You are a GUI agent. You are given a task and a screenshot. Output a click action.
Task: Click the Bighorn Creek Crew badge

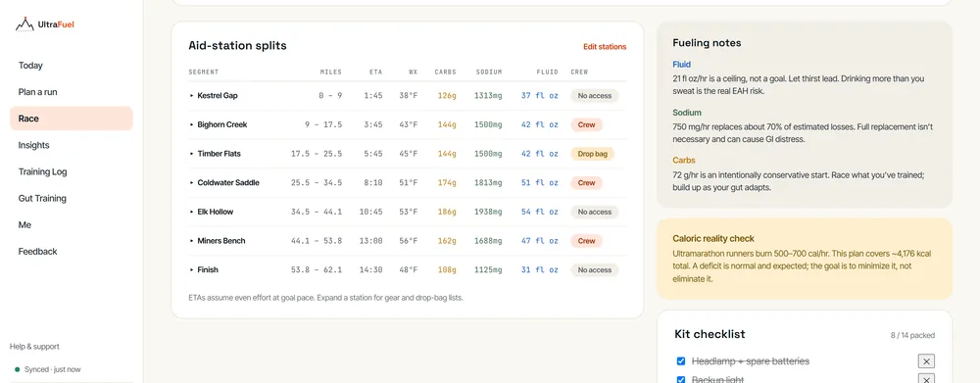[586, 124]
